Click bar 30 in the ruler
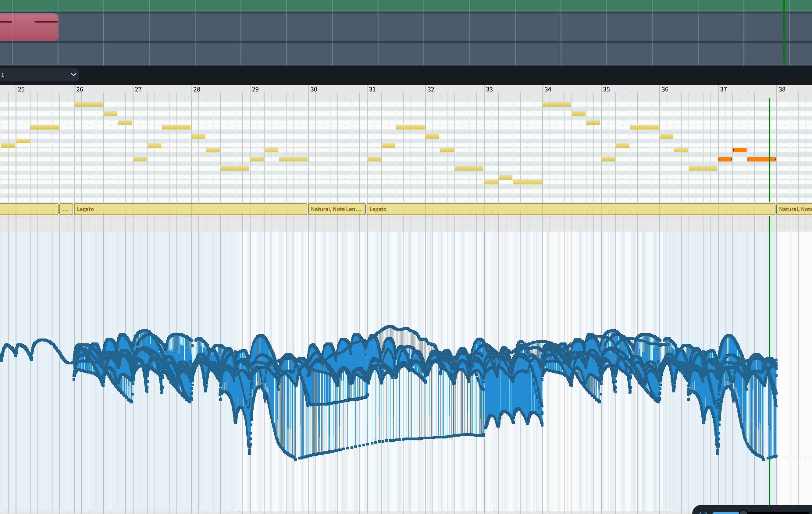Screen dimensions: 812x514 [x=314, y=89]
